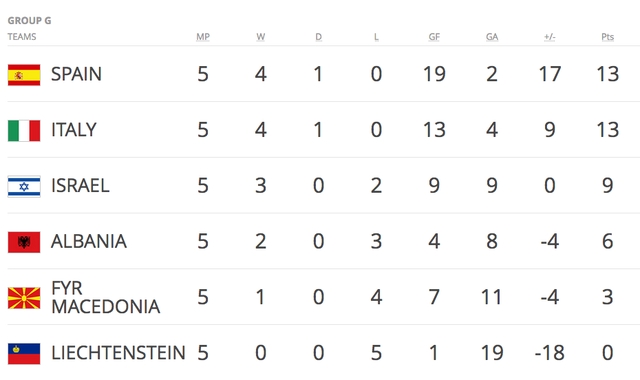The height and width of the screenshot is (380, 640).
Task: Click the Israel flag icon
Action: [24, 187]
